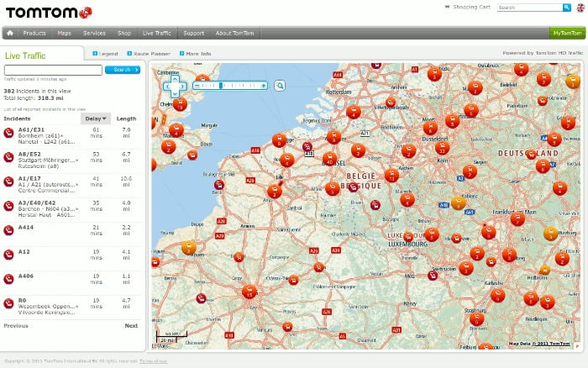Click the zoom in plus button
The height and width of the screenshot is (368, 588).
(263, 86)
